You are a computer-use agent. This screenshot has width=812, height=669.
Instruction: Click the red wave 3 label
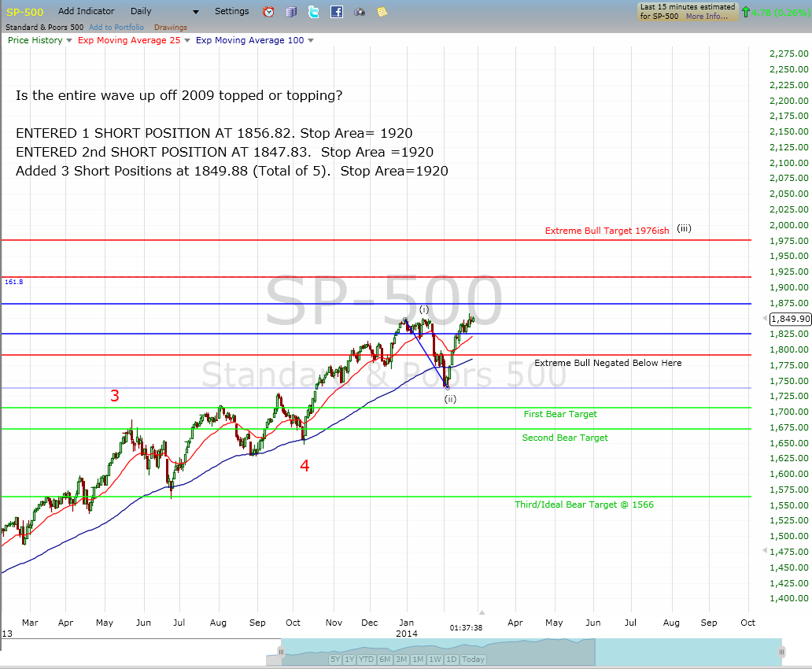[115, 396]
